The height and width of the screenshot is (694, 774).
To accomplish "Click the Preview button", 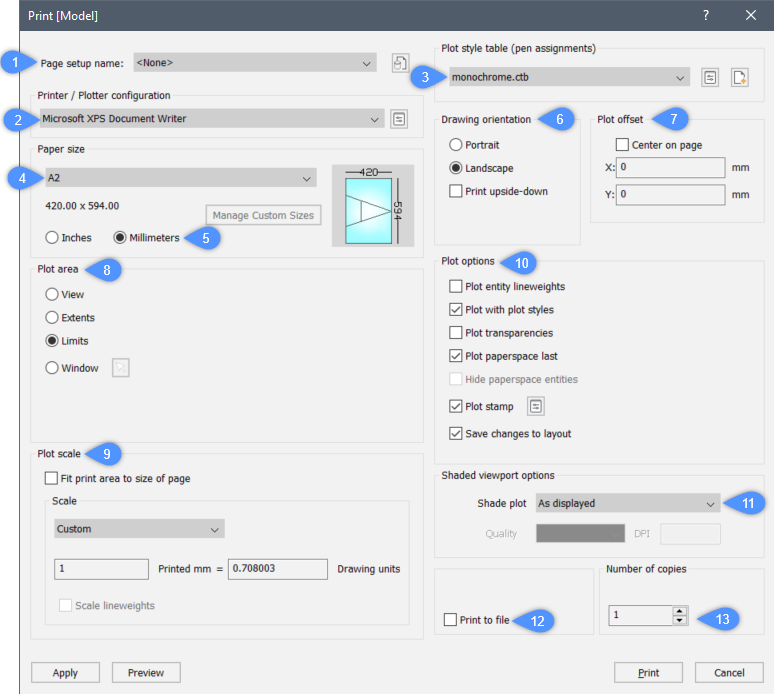I will point(146,673).
